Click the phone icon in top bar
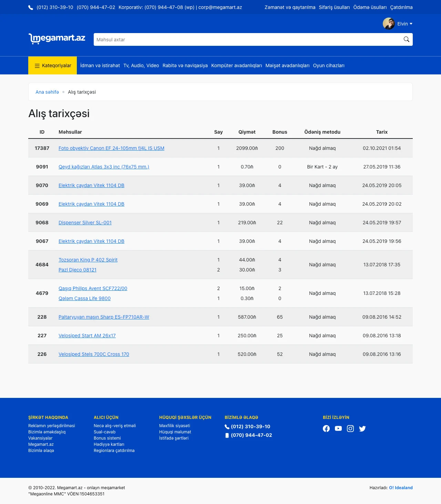Screen dimensions: 441x504 [31, 8]
